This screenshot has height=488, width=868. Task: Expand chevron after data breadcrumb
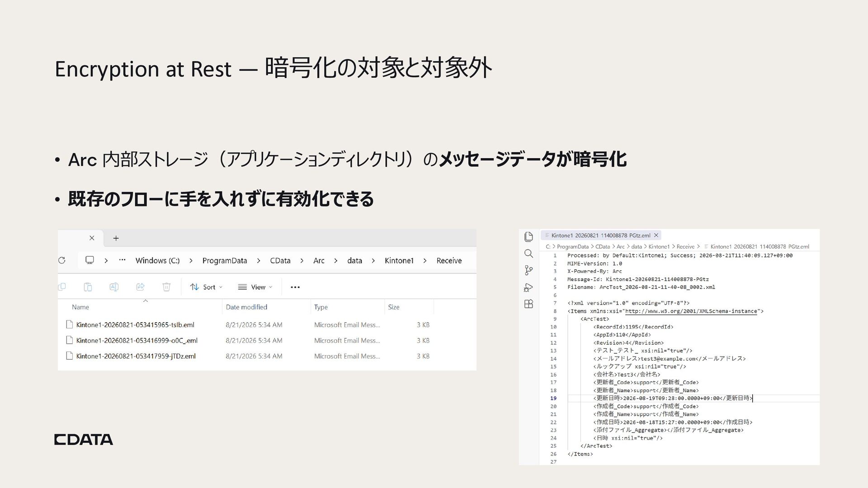pyautogui.click(x=373, y=261)
